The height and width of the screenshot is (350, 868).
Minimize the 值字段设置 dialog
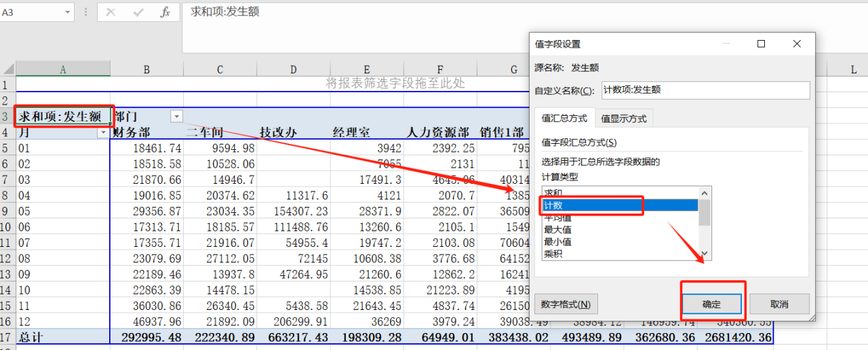pyautogui.click(x=726, y=44)
